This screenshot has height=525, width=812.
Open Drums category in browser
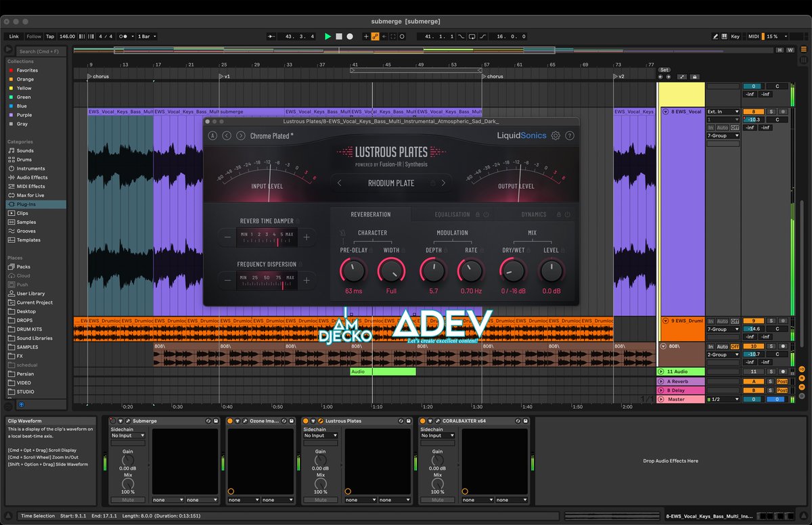click(x=24, y=160)
